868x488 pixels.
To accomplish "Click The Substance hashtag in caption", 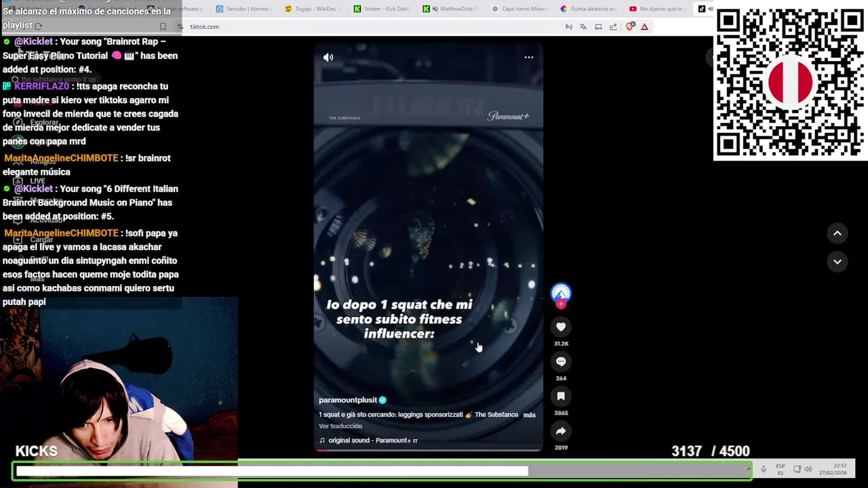I will (496, 415).
